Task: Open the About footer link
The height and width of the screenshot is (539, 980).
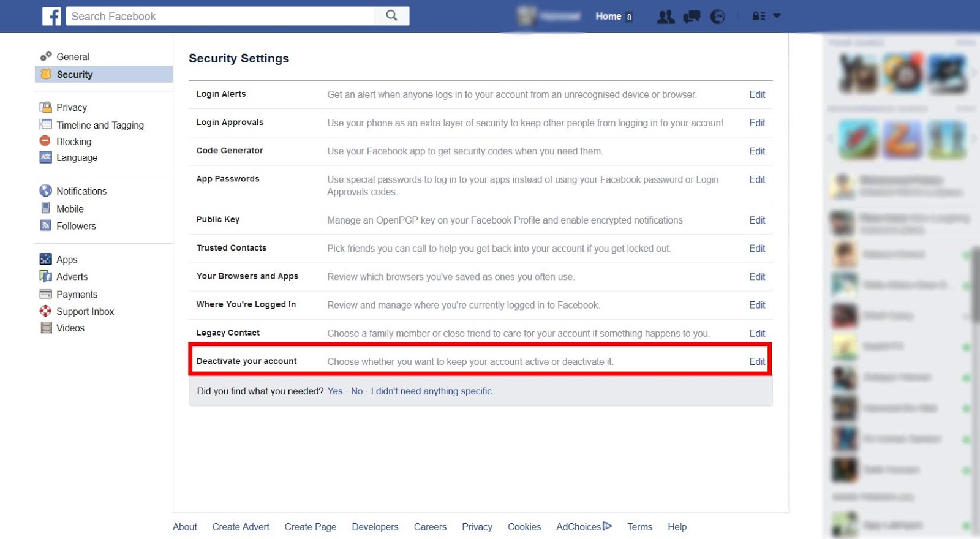Action: 185,527
